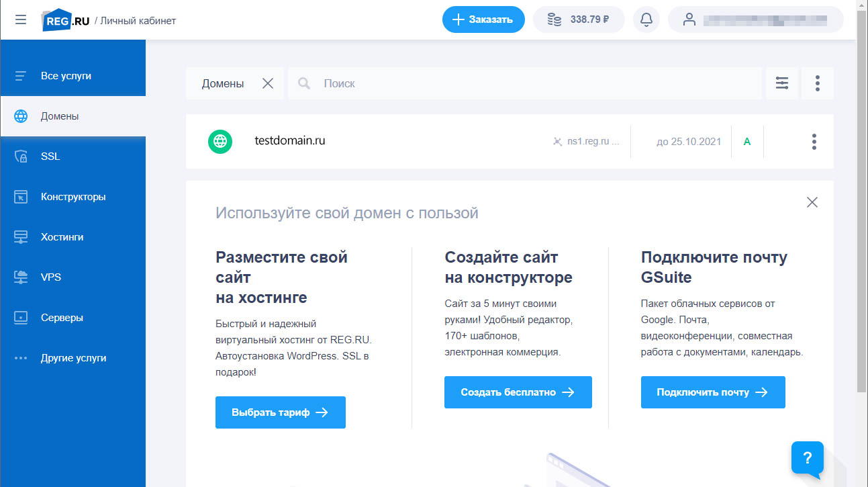Viewport: 868px width, 487px height.
Task: Click the SSL shield lock icon
Action: (x=21, y=157)
